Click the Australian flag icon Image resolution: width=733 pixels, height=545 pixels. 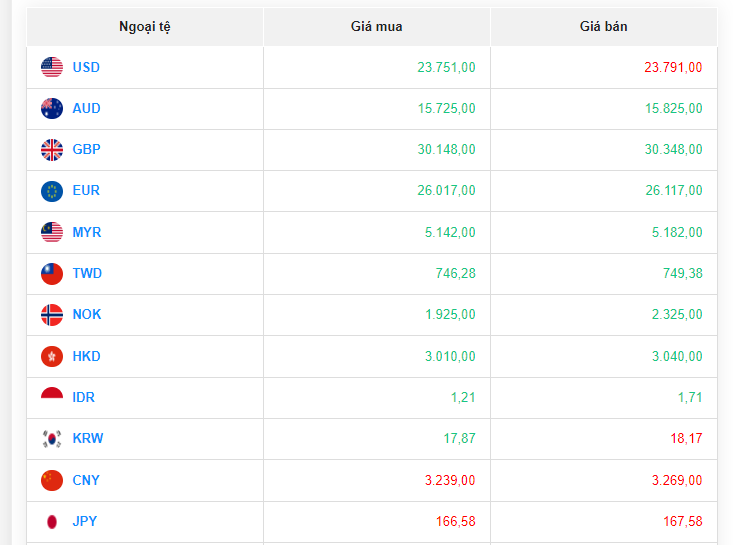coord(52,108)
